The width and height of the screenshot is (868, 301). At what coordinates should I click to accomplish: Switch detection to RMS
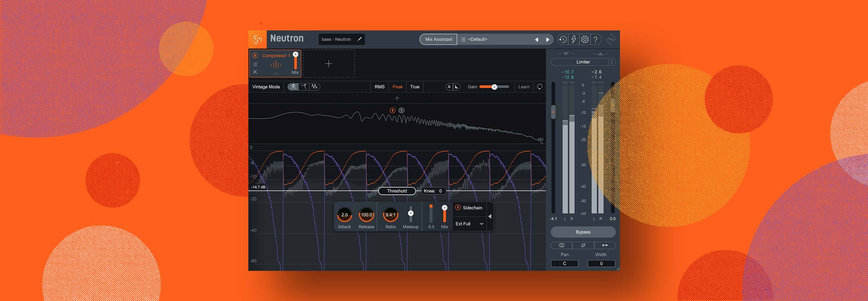pyautogui.click(x=379, y=87)
